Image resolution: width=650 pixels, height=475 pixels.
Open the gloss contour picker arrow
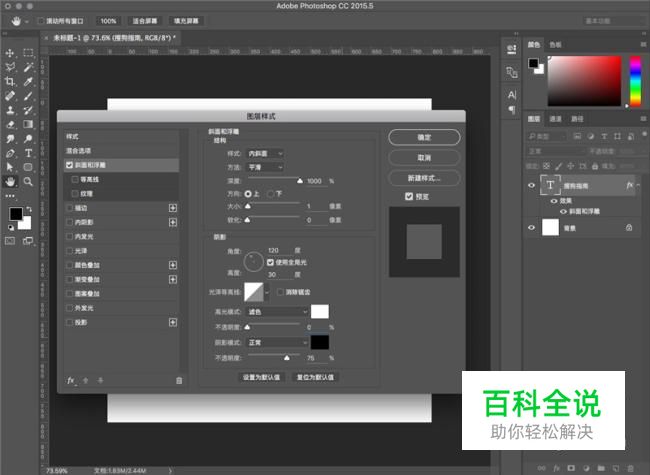pyautogui.click(x=267, y=292)
